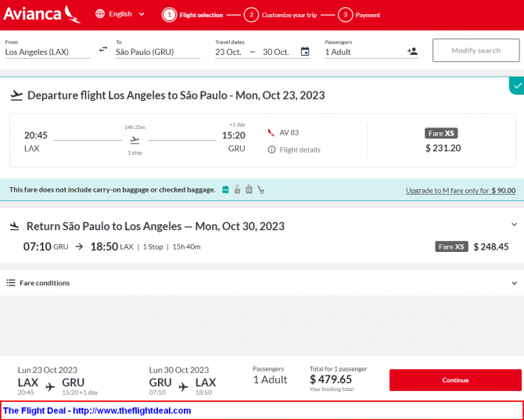The height and width of the screenshot is (420, 524).
Task: Go to step 2 Customize your trip
Action: coord(281,15)
